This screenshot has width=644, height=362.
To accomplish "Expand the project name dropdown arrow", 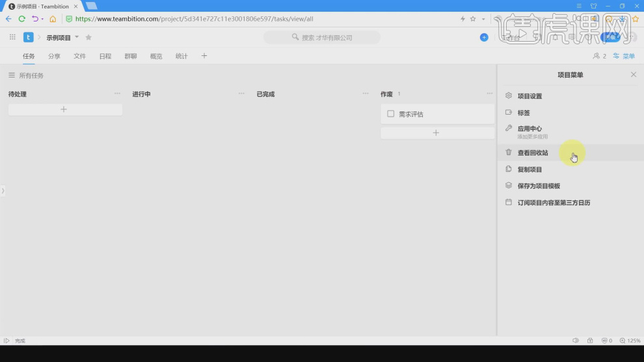I will pos(77,37).
